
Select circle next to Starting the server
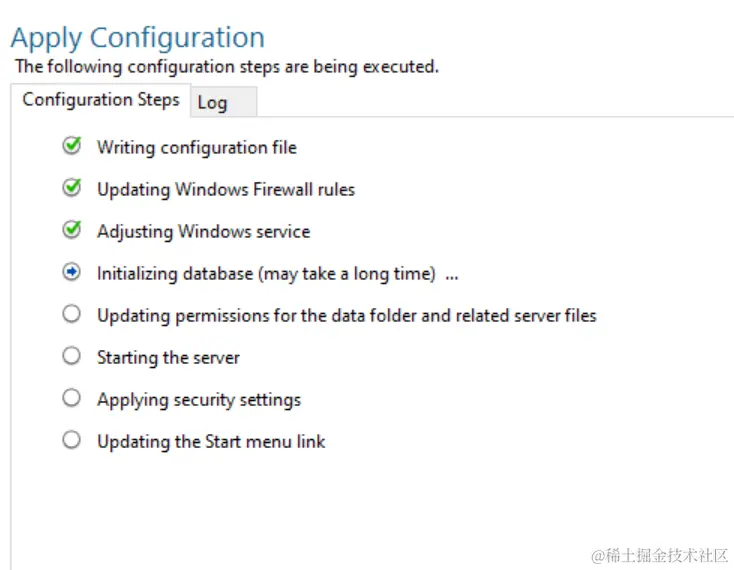[72, 356]
